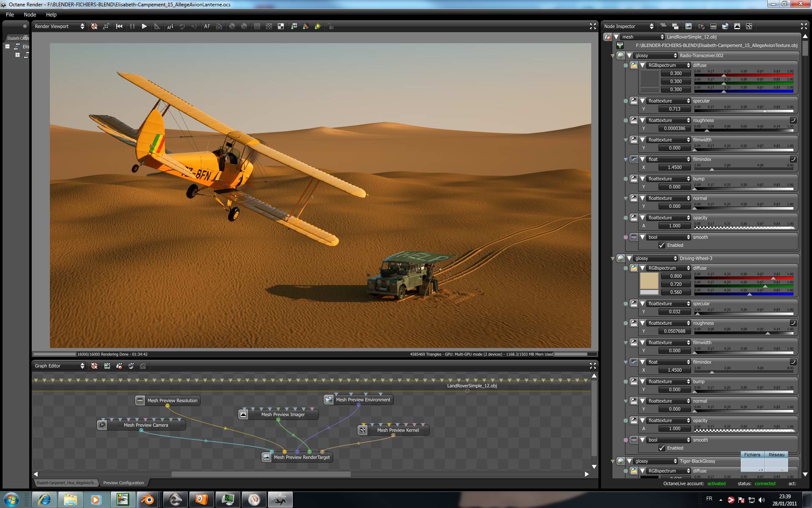
Task: Restart the render with rewind icon
Action: click(x=119, y=26)
